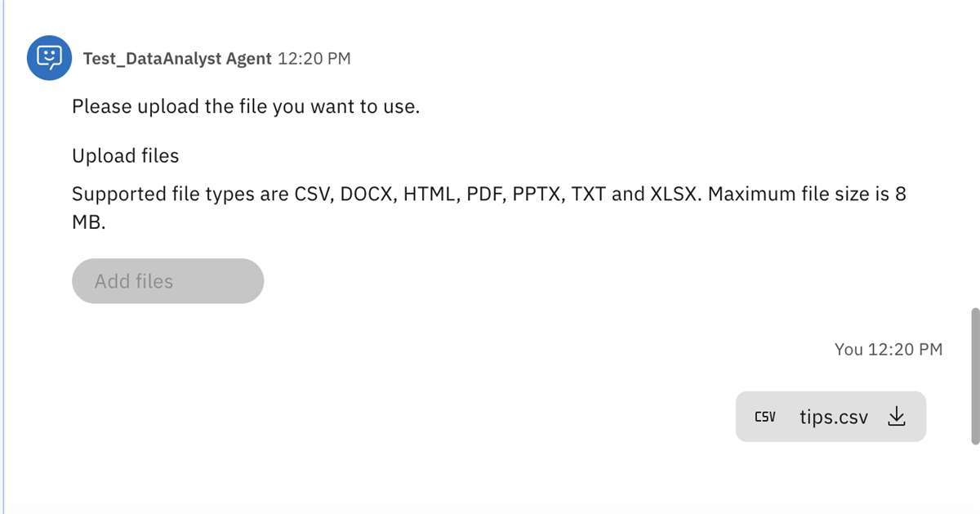
Task: Click the "Upload files" heading text
Action: pyautogui.click(x=125, y=155)
